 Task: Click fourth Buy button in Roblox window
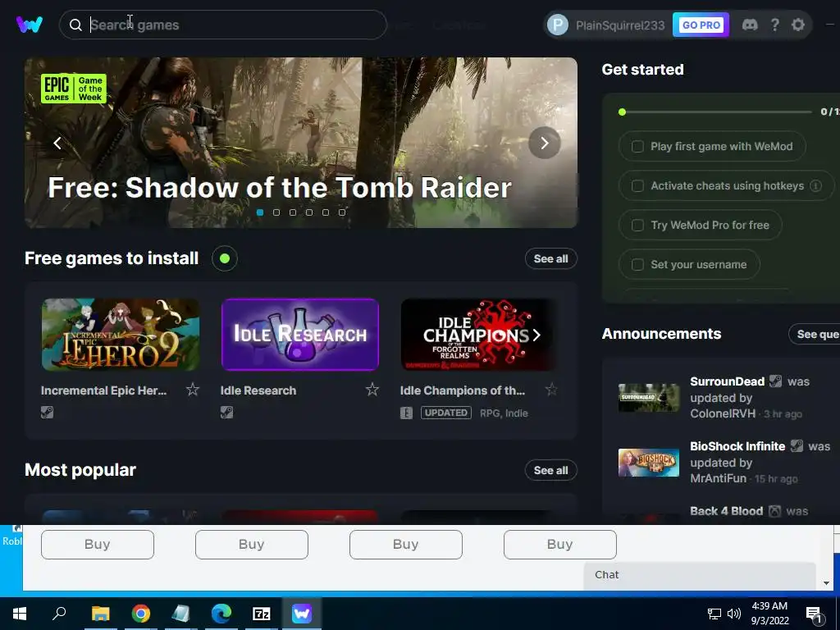559,545
